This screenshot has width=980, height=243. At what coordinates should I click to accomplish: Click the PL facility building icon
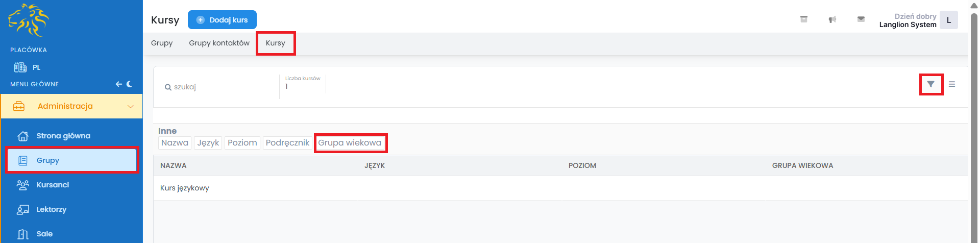[x=20, y=67]
